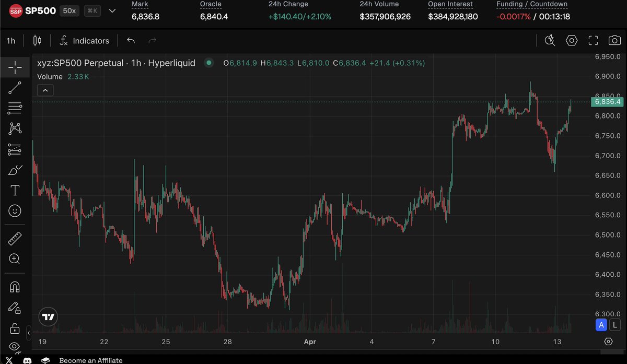Screen dimensions: 627x364
Task: Open the long position forecasting tool
Action: (x=15, y=149)
